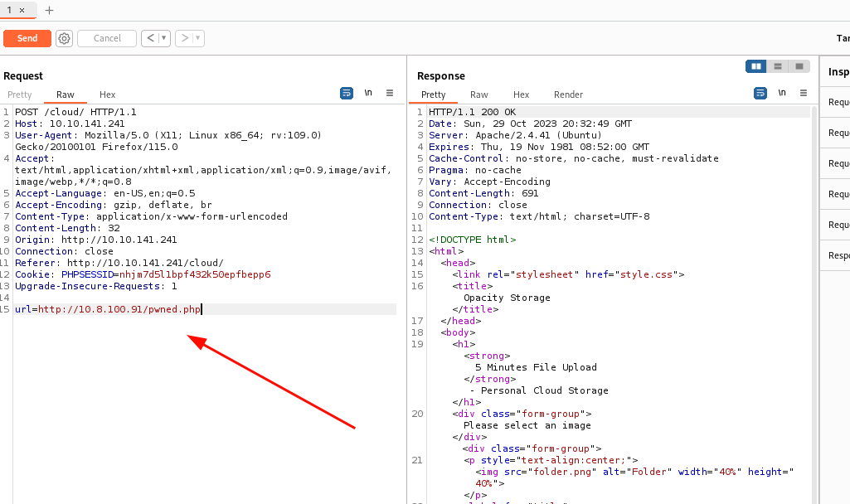
Task: Toggle non-printable characters in Response panel
Action: [x=782, y=93]
